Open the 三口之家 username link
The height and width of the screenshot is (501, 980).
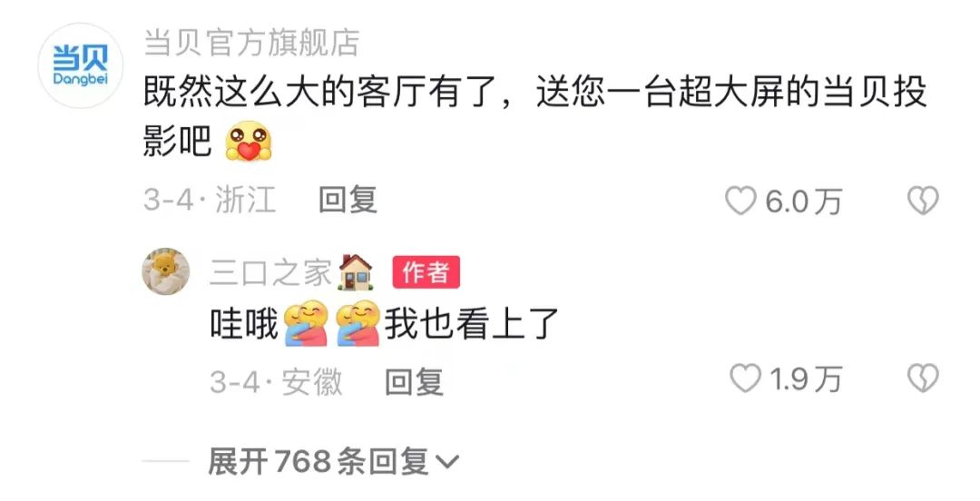pos(270,273)
